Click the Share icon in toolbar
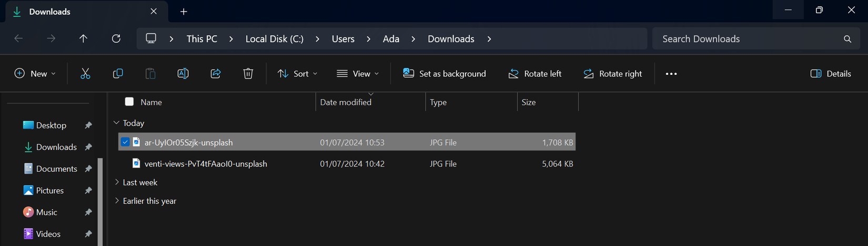Screen dimensions: 868x246 [216, 74]
